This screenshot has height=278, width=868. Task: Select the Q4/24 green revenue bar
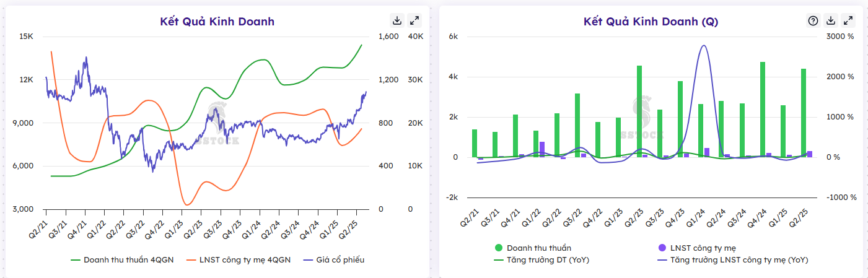point(763,110)
